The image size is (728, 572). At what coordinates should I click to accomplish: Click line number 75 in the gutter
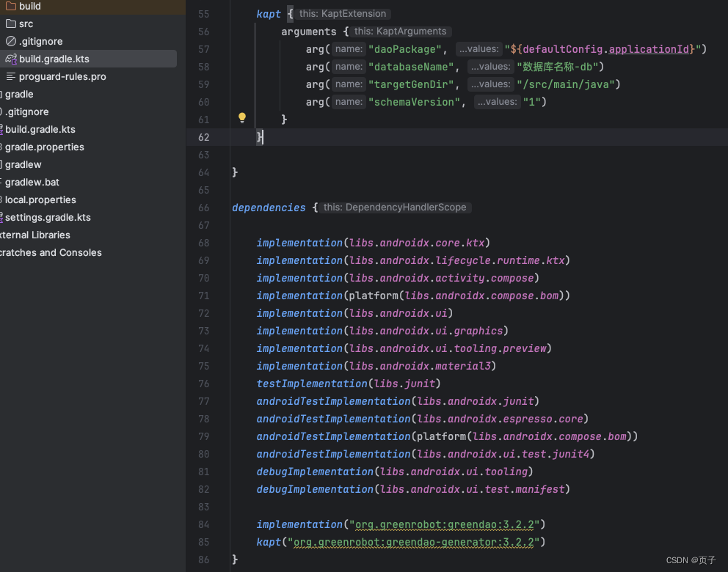click(x=203, y=366)
